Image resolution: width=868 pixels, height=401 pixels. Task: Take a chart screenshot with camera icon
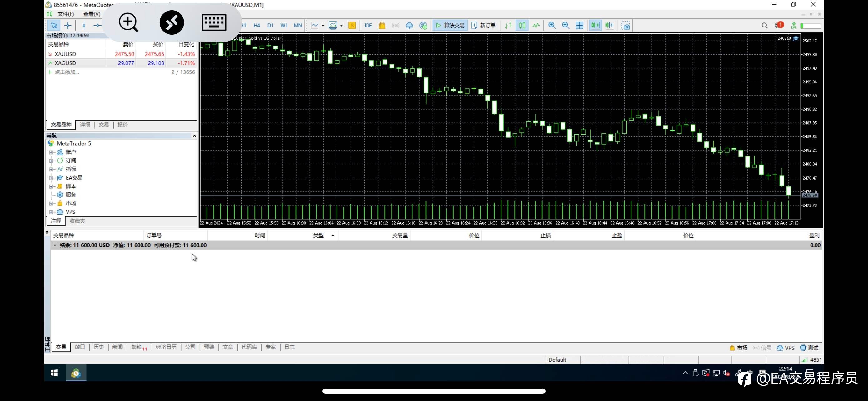[626, 25]
